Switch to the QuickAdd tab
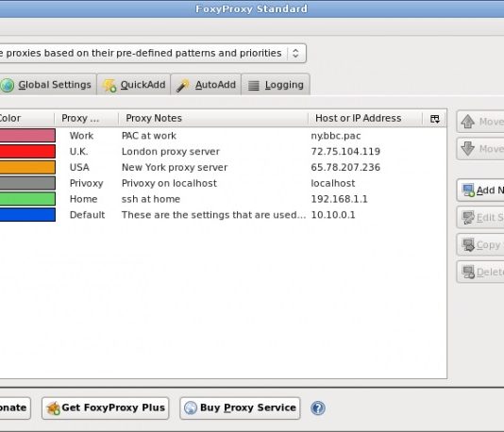Viewport: 504px width, 432px height. [x=134, y=85]
